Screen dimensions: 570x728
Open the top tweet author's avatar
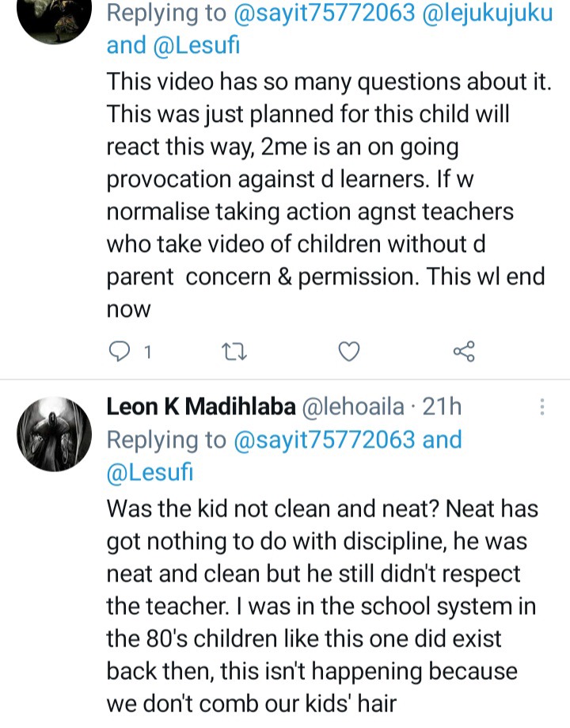[x=55, y=18]
